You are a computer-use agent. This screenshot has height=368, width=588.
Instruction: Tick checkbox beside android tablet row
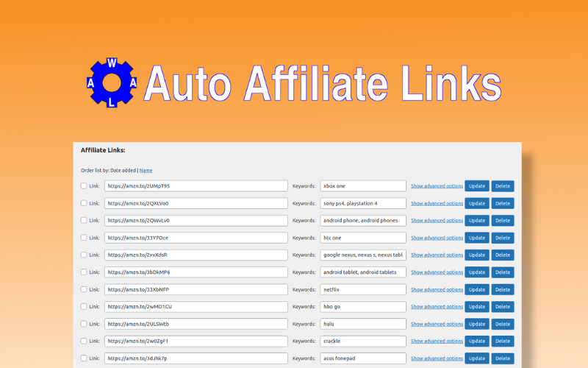pyautogui.click(x=84, y=272)
